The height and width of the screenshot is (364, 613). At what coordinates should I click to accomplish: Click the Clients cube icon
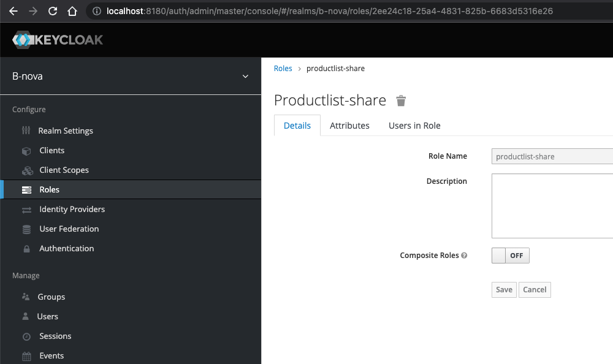(26, 151)
